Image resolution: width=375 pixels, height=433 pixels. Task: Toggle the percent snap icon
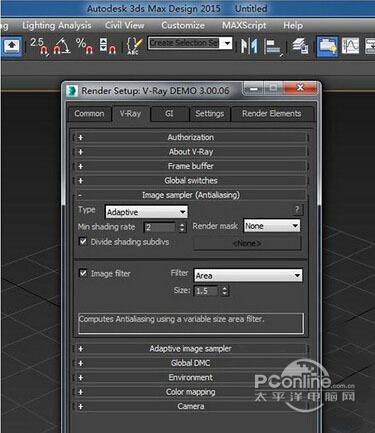click(x=84, y=46)
